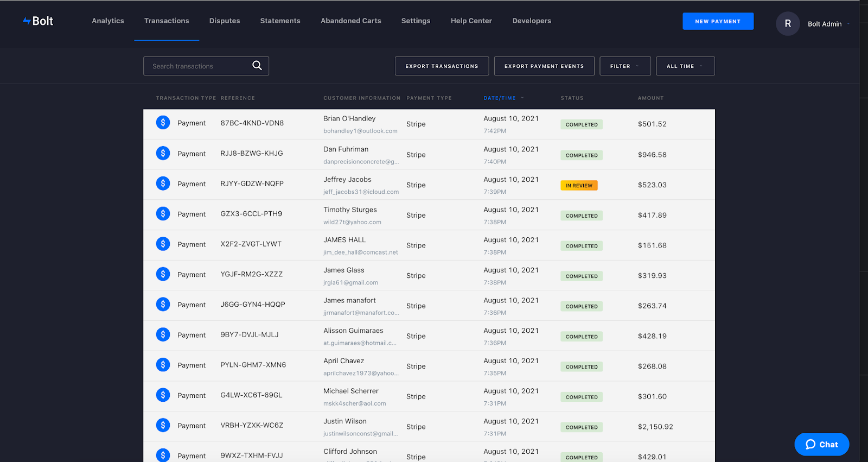Viewport: 868px width, 462px height.
Task: Click the Bolt logo
Action: point(38,21)
